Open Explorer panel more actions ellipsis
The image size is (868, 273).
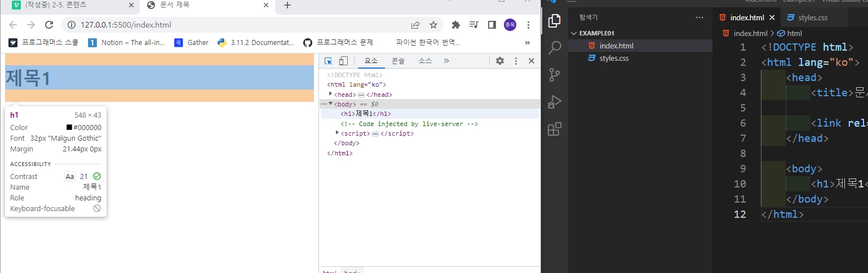(699, 17)
